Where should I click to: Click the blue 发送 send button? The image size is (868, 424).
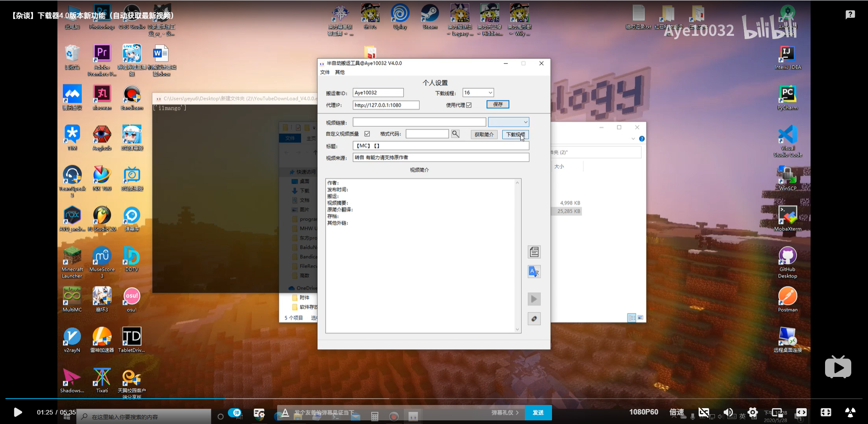pyautogui.click(x=538, y=412)
